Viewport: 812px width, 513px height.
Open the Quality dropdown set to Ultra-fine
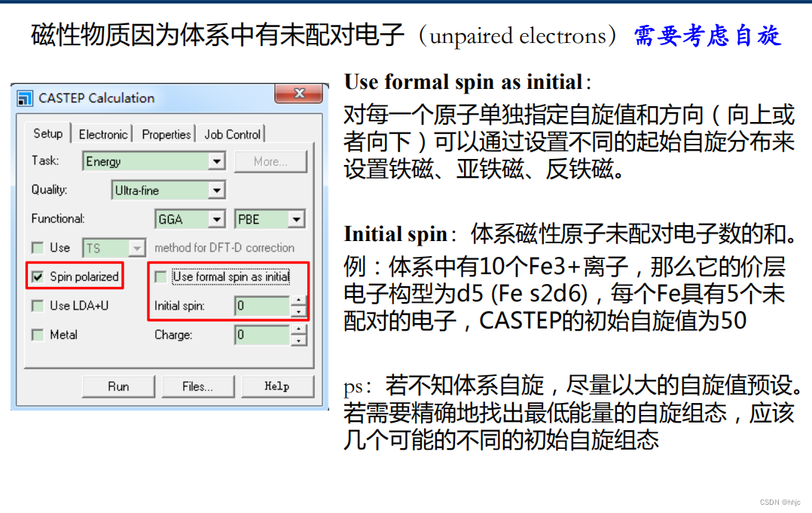217,190
